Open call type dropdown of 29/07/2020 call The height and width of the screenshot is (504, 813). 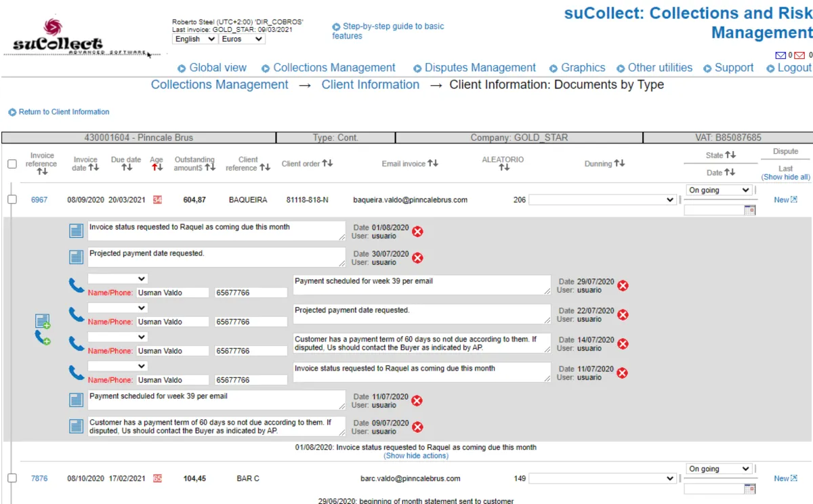tap(118, 278)
